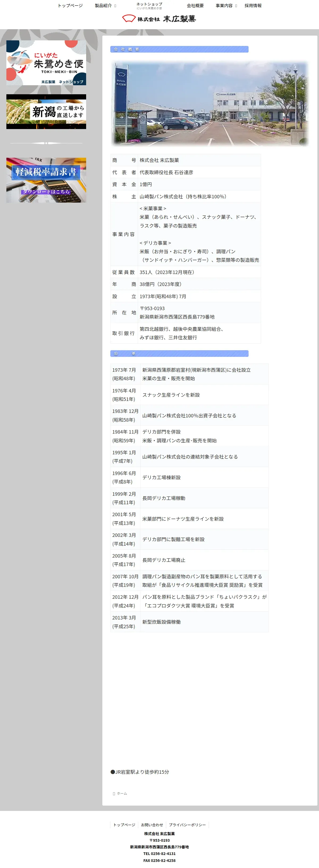Viewport: 319px width, 868px height.
Task: Expand the 製品紹介 dropdown arrow
Action: [x=115, y=6]
